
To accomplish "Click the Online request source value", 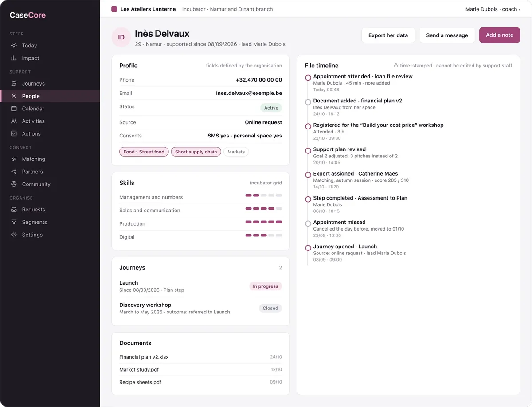I will (x=263, y=122).
